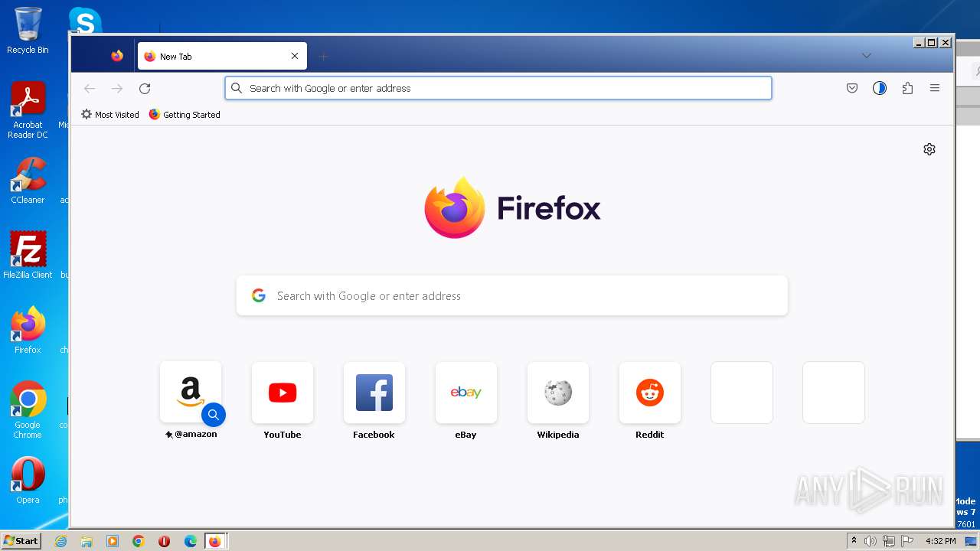The width and height of the screenshot is (980, 551).
Task: Open the volume speaker tray icon
Action: [x=871, y=541]
